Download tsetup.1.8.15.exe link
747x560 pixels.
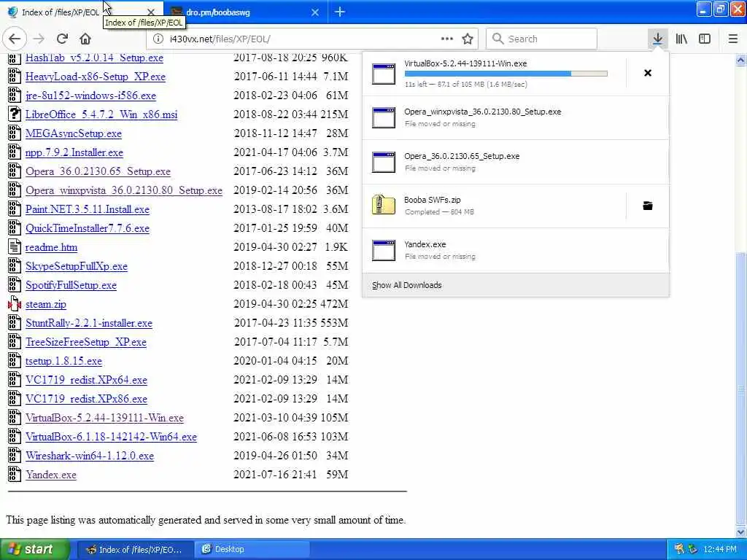click(x=63, y=362)
